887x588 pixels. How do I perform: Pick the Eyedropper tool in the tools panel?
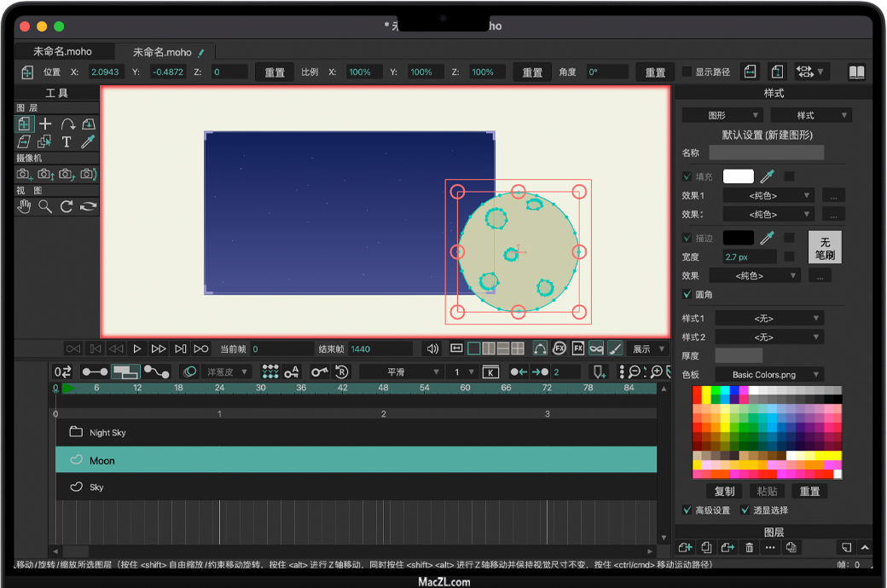[87, 141]
